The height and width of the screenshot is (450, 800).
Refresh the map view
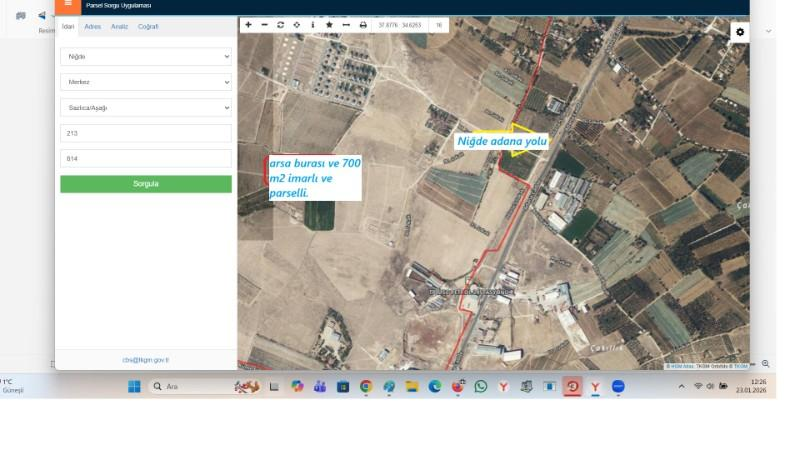[x=281, y=24]
